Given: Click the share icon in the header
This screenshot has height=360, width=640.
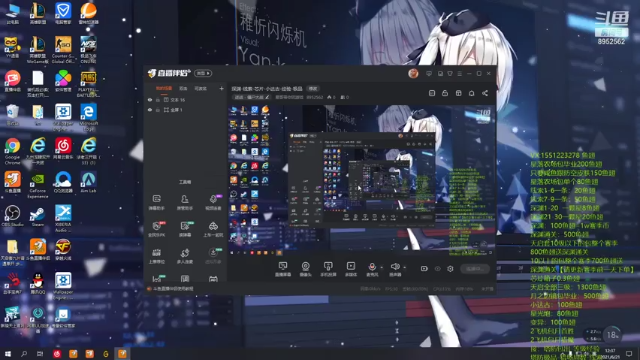Looking at the screenshot, I should pos(485,93).
